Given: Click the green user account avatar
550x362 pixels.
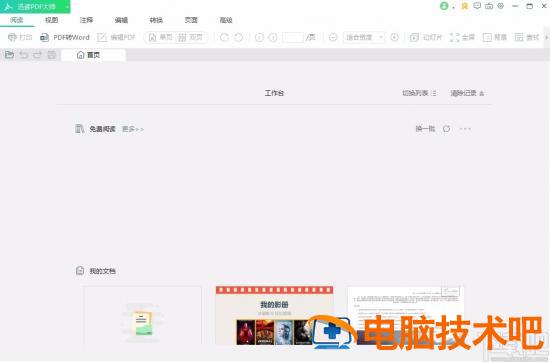Looking at the screenshot, I should click(x=444, y=6).
